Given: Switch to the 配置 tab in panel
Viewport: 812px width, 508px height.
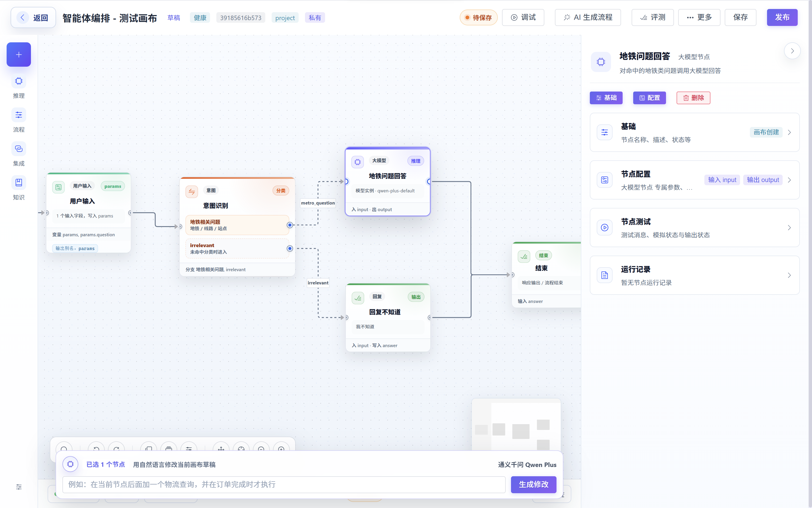Looking at the screenshot, I should click(x=649, y=98).
